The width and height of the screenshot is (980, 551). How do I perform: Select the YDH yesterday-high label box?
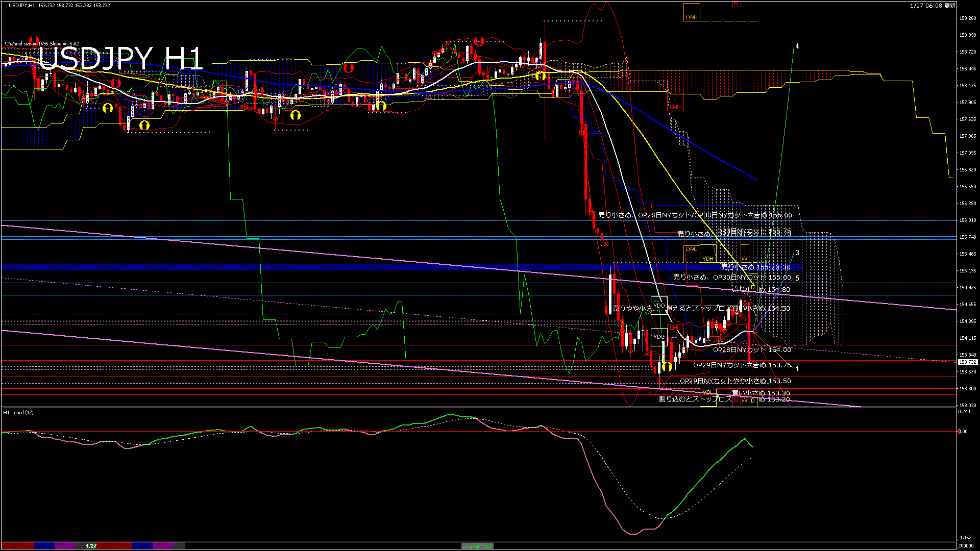tap(708, 255)
